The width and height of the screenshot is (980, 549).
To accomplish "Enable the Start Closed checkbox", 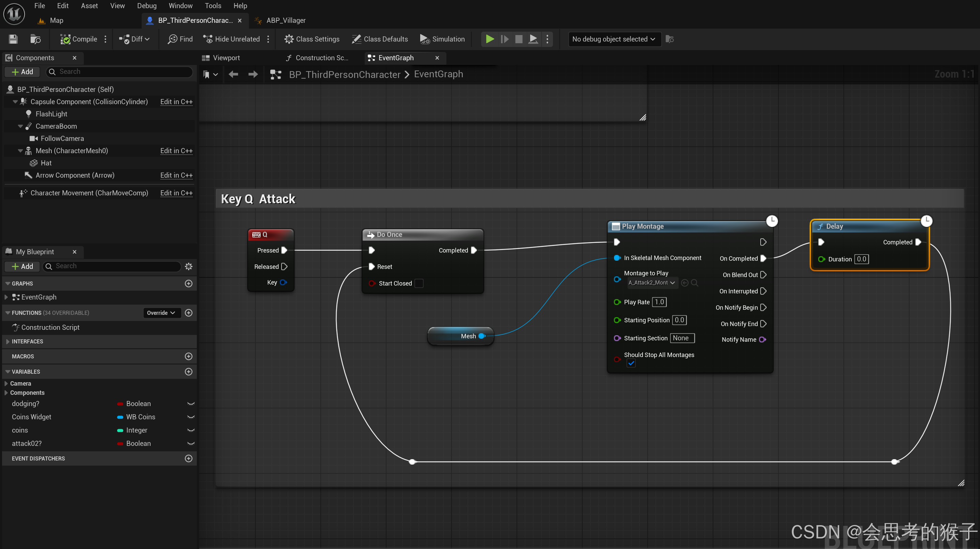I will [418, 283].
